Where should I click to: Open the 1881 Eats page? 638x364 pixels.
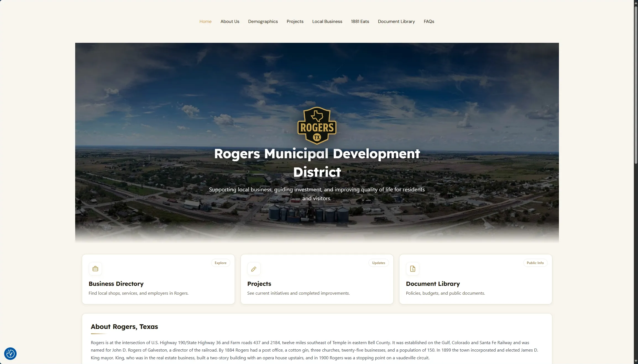point(360,22)
